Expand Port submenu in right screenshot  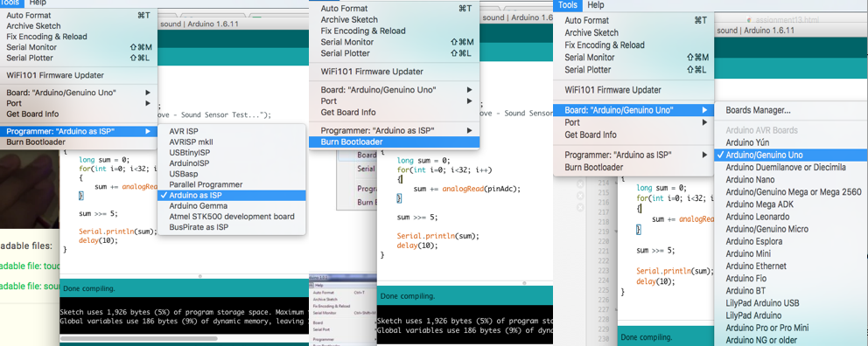click(633, 122)
